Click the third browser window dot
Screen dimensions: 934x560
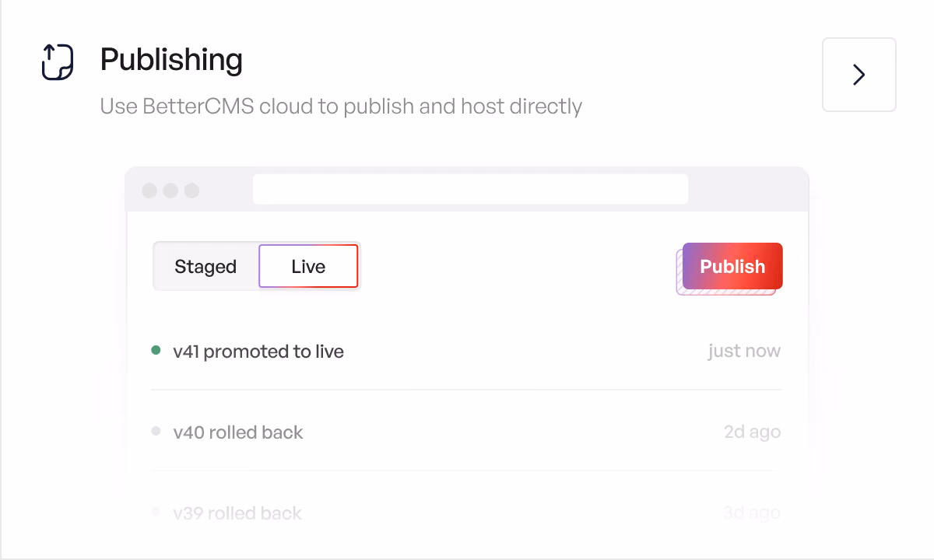click(x=191, y=191)
